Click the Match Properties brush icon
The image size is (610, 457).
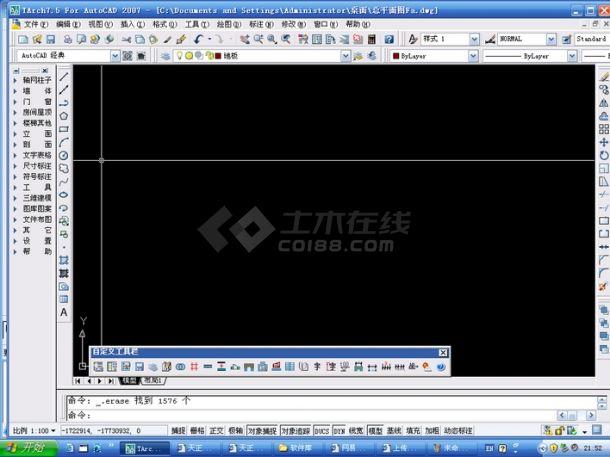click(181, 39)
